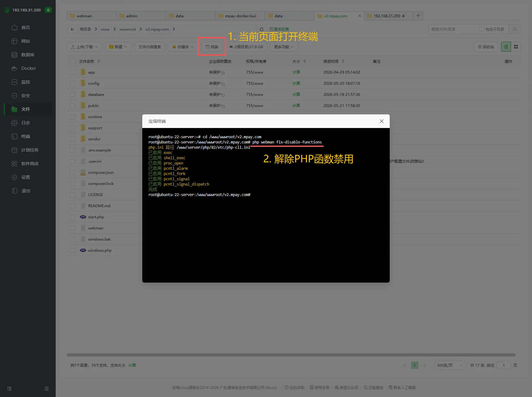This screenshot has width=532, height=397.
Task: Click the start.php file icon
Action: pos(83,217)
